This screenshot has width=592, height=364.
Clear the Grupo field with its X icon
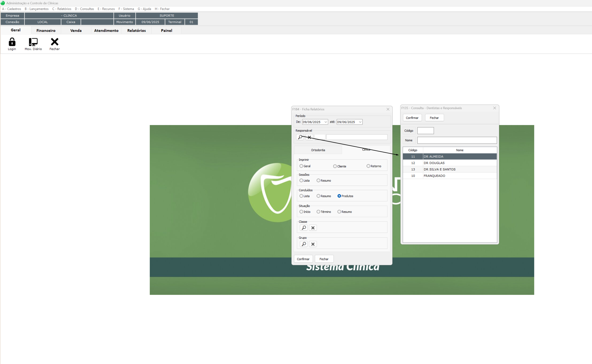click(313, 244)
